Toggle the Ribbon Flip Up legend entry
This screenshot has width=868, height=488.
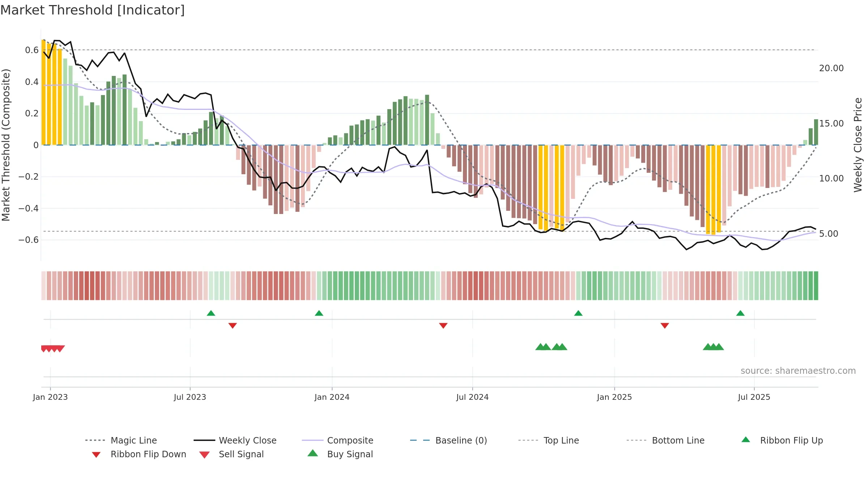782,440
